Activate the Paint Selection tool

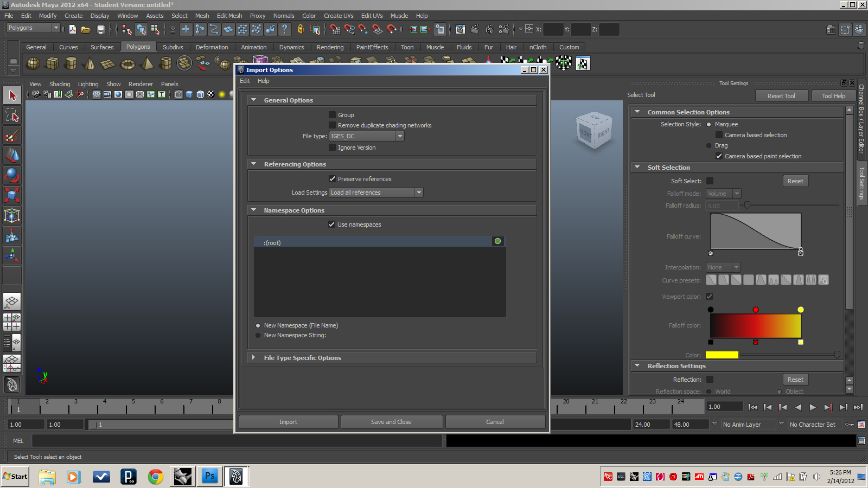click(x=12, y=136)
